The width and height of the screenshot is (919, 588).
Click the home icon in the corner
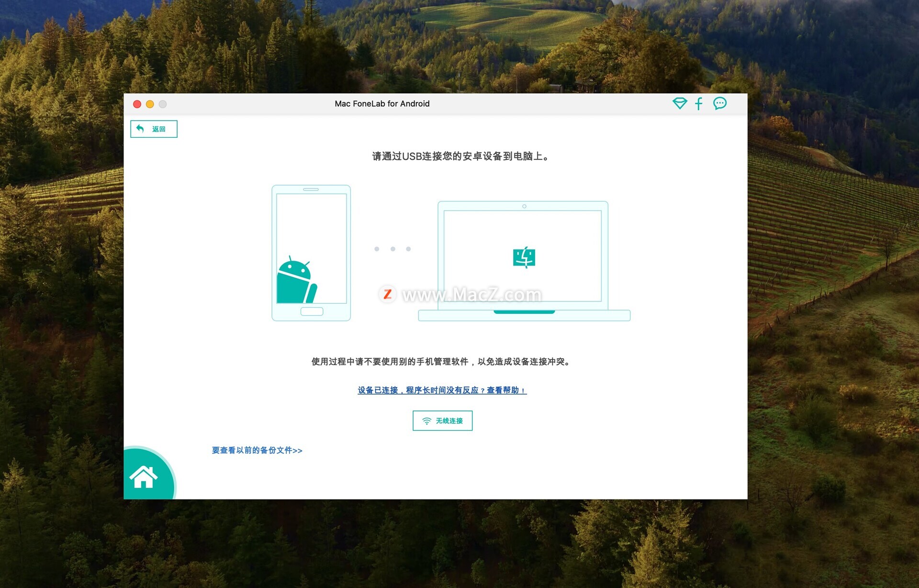(x=144, y=477)
